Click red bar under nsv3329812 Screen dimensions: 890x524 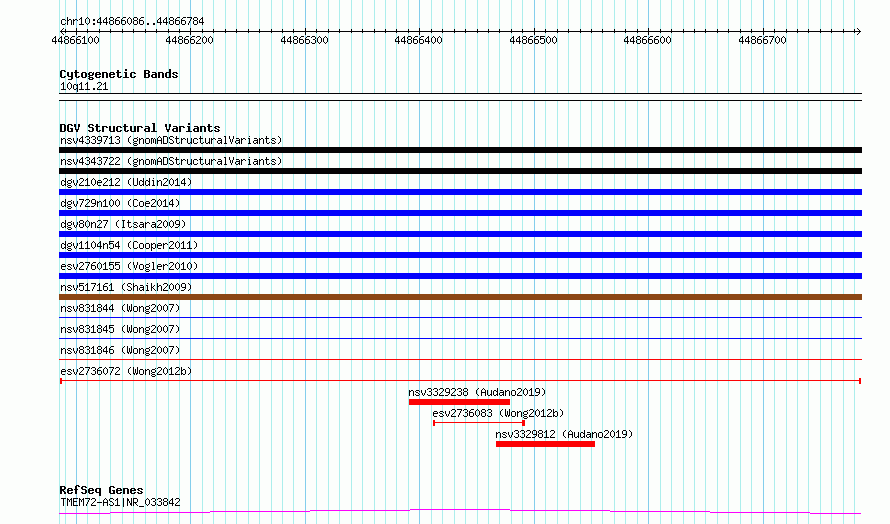(545, 444)
